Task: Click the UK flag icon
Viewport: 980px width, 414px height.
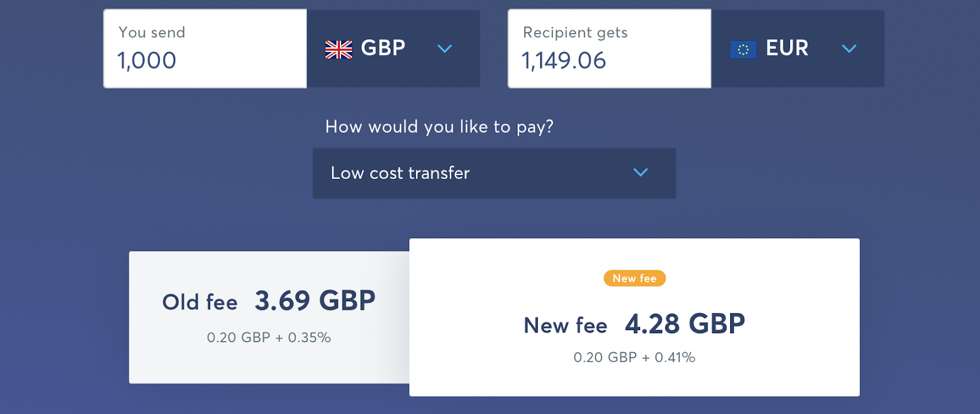Action: [x=339, y=49]
